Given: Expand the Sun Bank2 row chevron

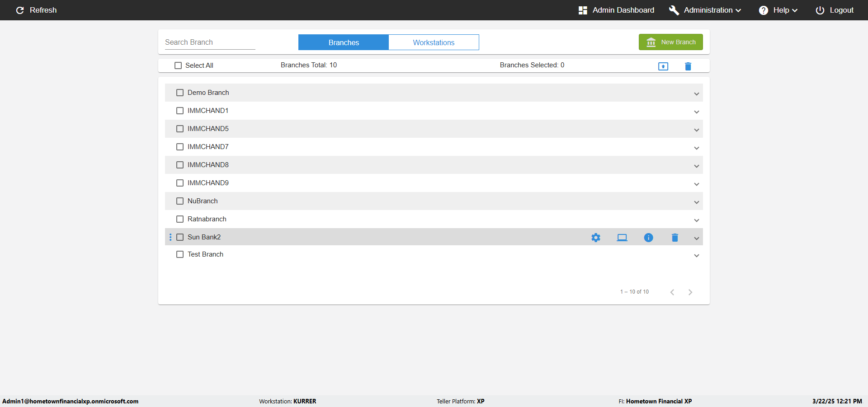Looking at the screenshot, I should [x=697, y=239].
